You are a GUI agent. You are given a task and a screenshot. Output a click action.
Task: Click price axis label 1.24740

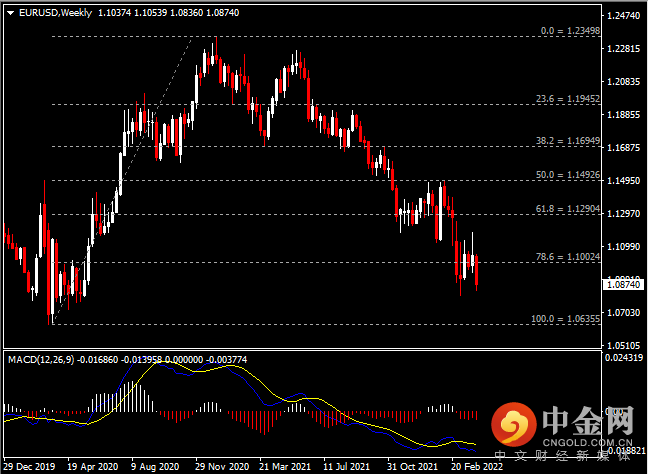(623, 16)
